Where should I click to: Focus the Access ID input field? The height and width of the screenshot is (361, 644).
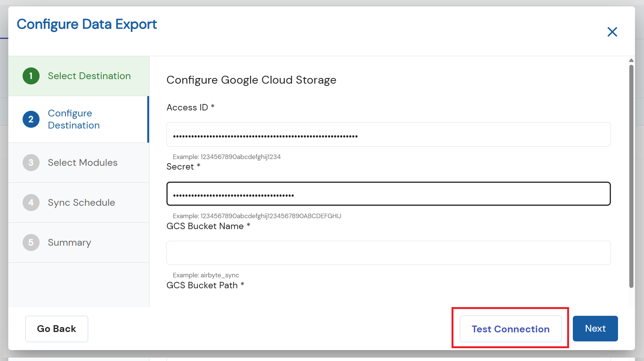[388, 135]
